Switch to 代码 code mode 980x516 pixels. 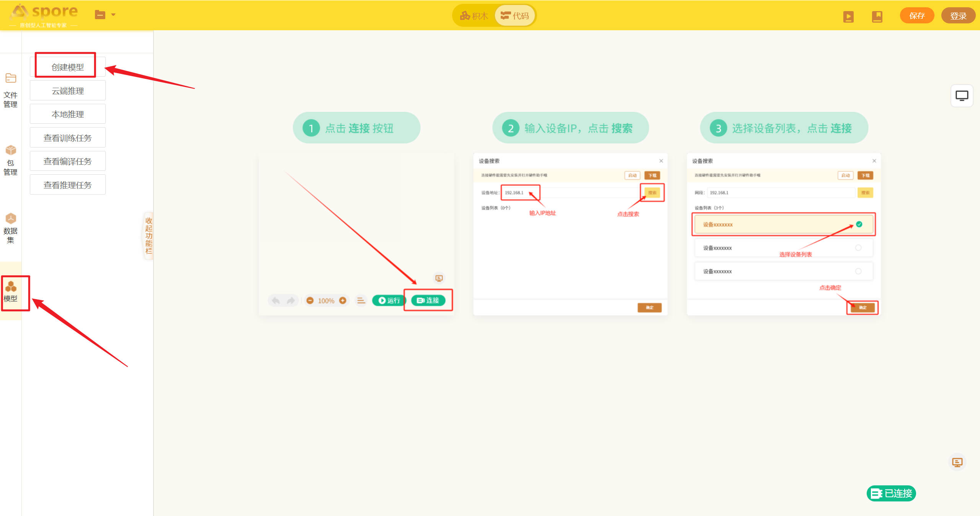[515, 16]
